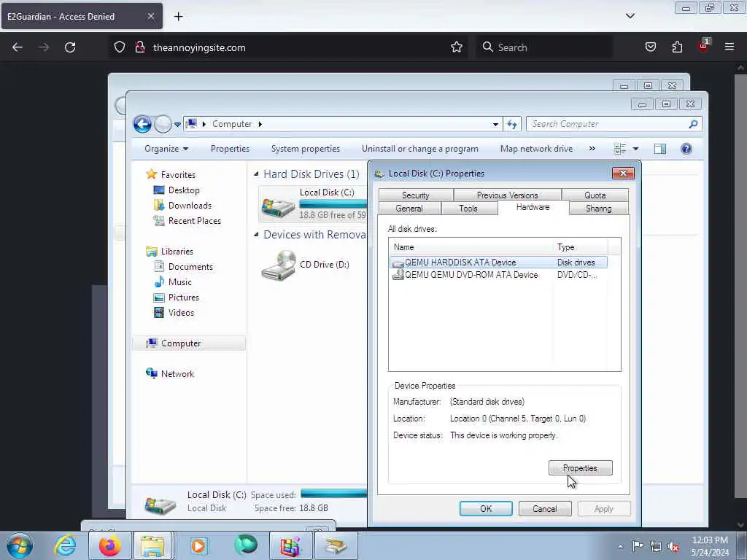Screen dimensions: 747x560
Task: Open Videos library
Action: click(x=181, y=312)
